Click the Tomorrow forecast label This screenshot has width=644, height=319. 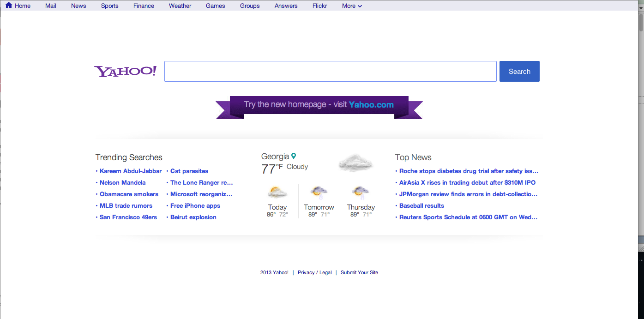[x=319, y=207]
